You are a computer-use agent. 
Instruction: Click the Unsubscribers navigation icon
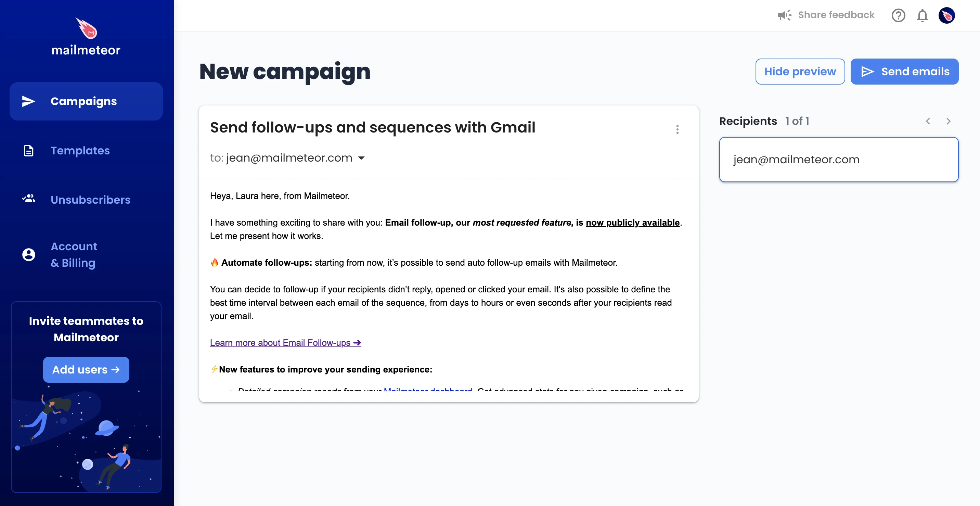point(28,200)
